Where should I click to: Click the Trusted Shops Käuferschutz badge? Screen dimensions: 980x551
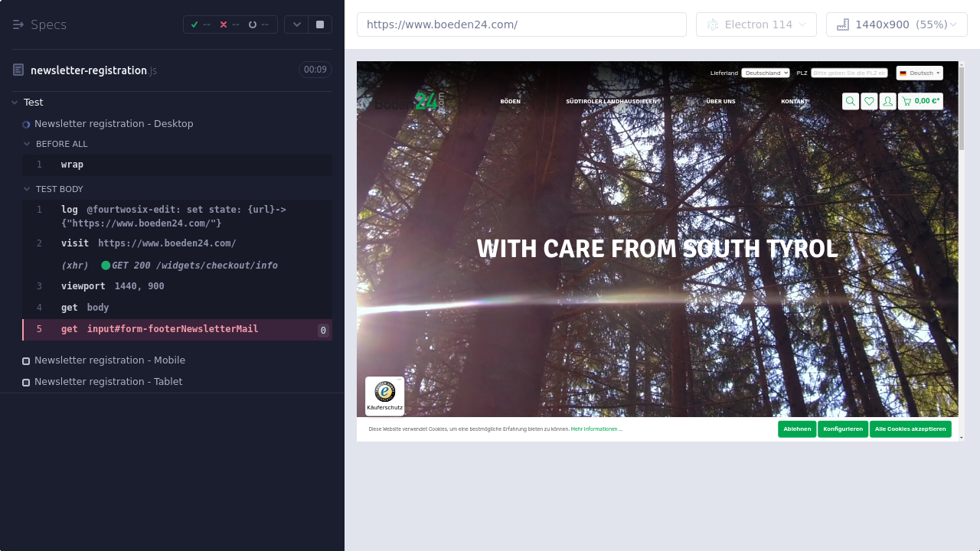(x=384, y=396)
